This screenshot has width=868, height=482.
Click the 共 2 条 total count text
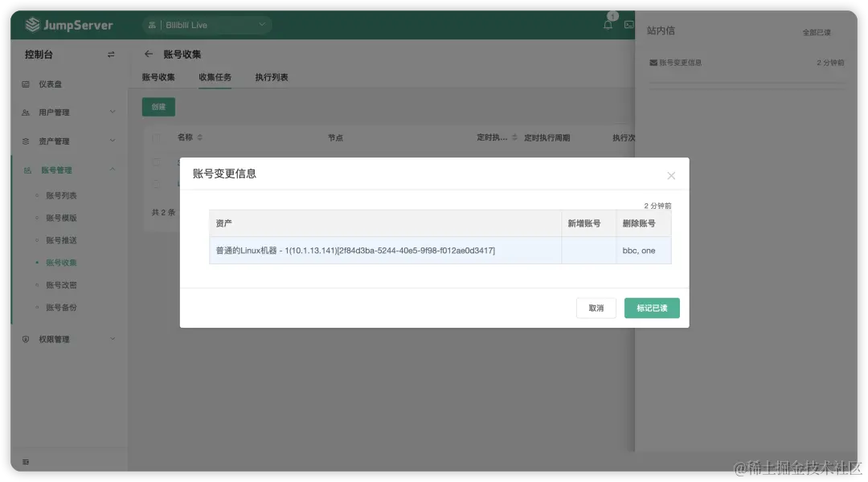pos(163,213)
